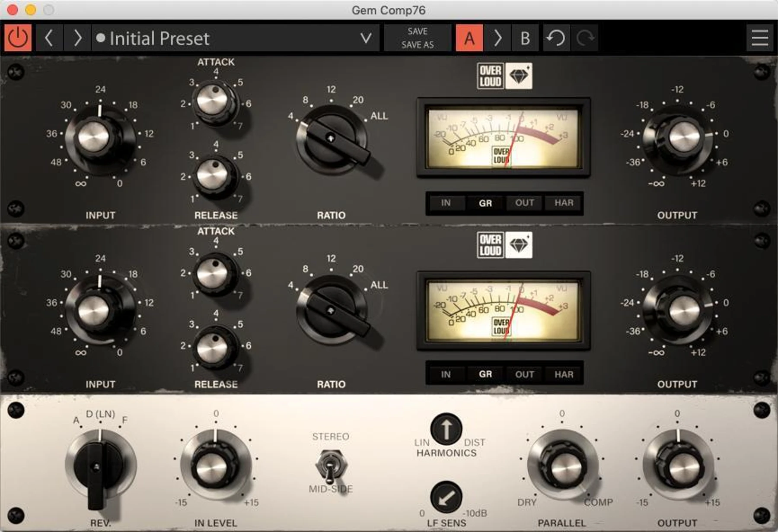The image size is (778, 532).
Task: Click the redo arrow icon
Action: tap(585, 38)
